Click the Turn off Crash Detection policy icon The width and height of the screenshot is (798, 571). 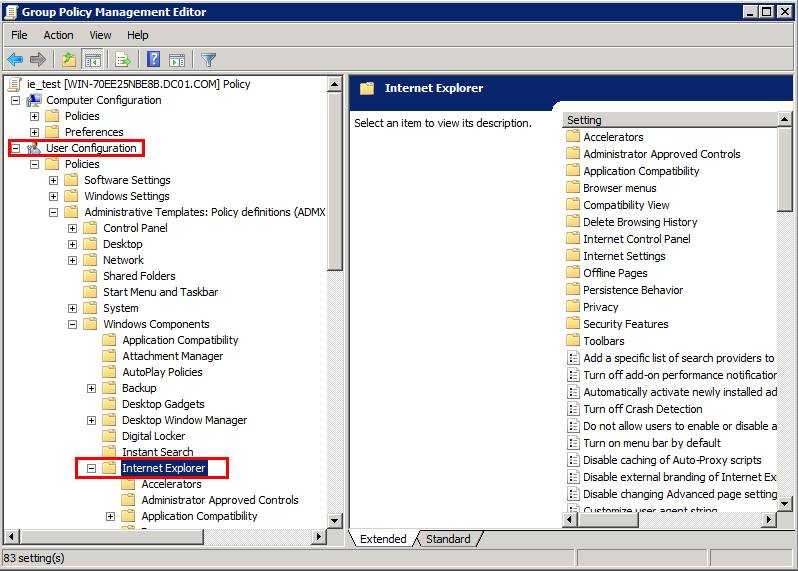click(x=573, y=409)
